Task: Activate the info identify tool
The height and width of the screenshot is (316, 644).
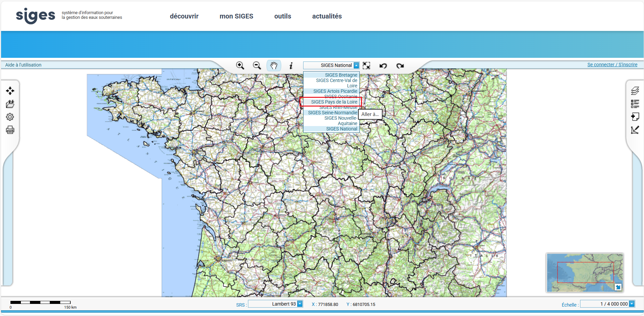Action: point(291,66)
